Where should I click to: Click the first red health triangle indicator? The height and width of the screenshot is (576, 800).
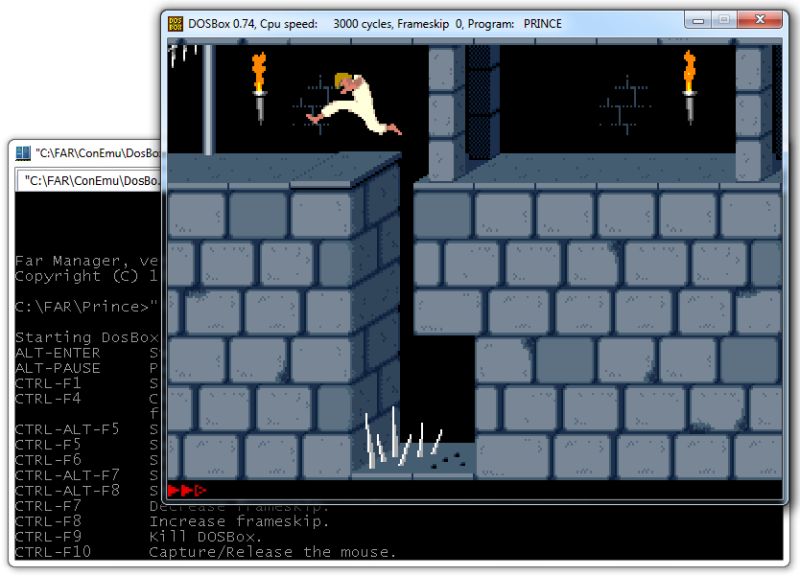pyautogui.click(x=173, y=490)
